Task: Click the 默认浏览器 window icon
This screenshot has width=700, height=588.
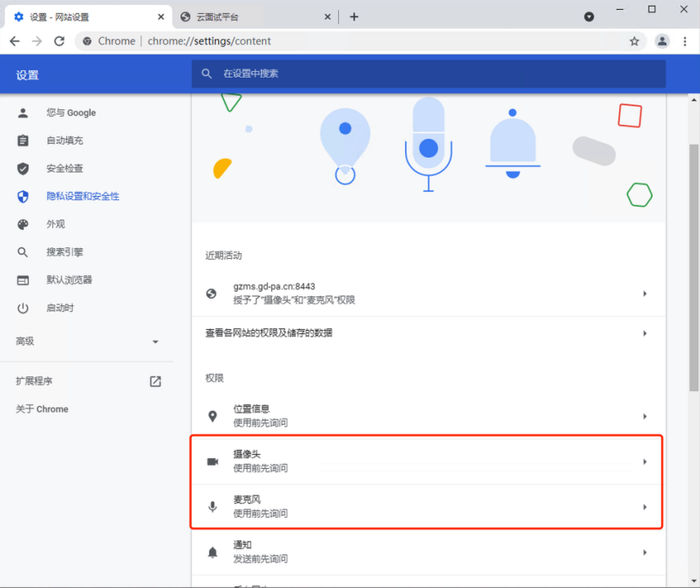Action: [23, 280]
